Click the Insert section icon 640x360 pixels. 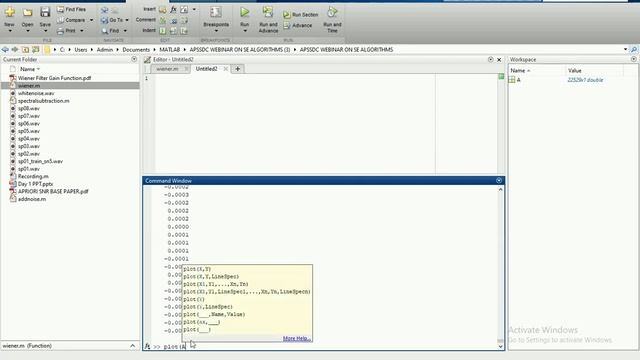click(162, 9)
